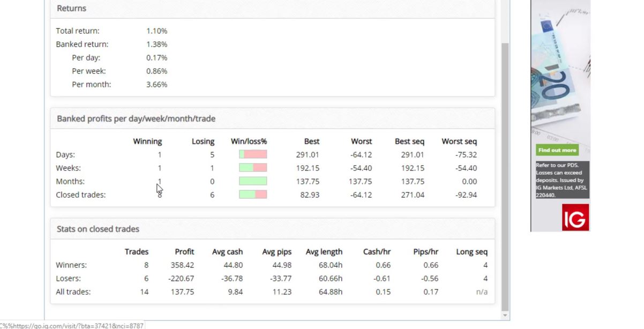Image resolution: width=644 pixels, height=329 pixels.
Task: Collapse the 'Banked profits per day/week/month/trade' section
Action: 136,118
